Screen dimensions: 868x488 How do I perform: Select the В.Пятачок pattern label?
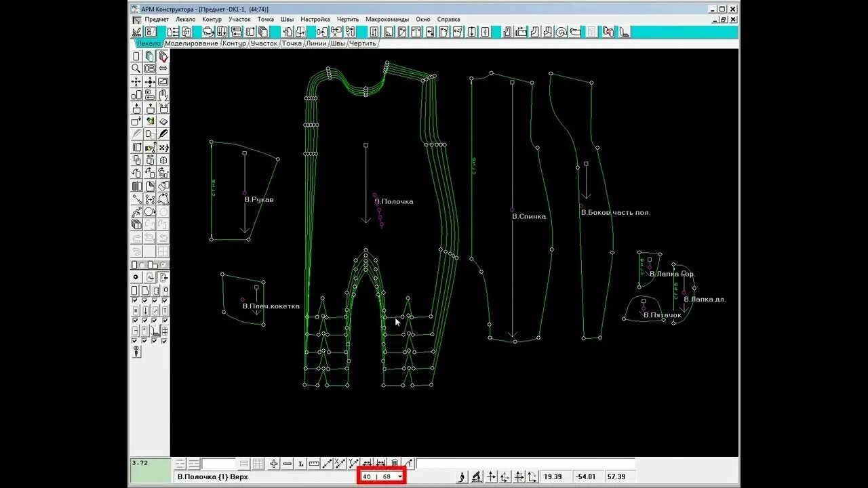(x=662, y=315)
